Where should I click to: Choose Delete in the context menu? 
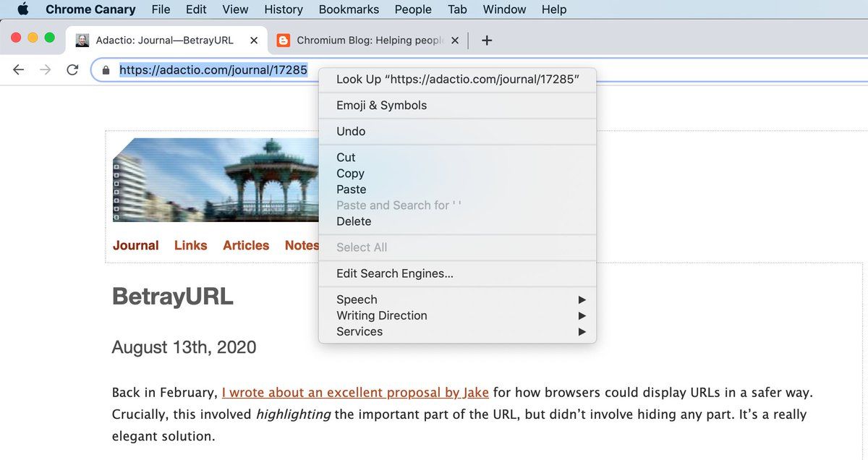coord(457,221)
